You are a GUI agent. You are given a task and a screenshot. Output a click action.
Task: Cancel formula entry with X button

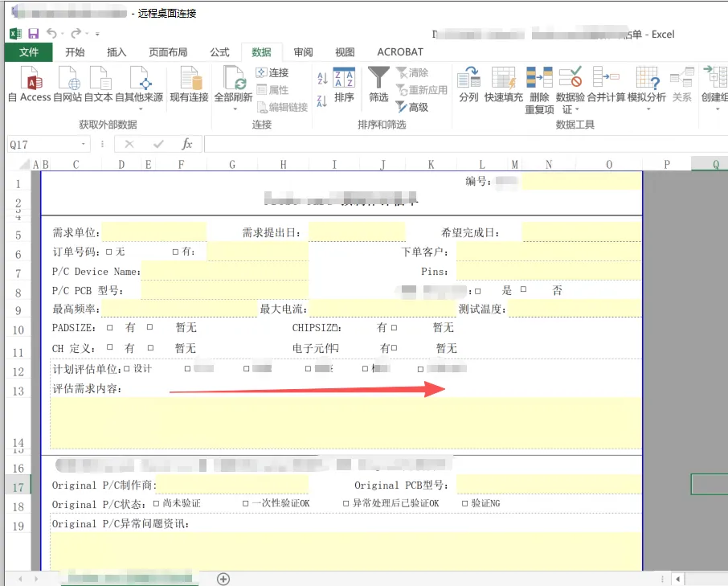pos(129,145)
